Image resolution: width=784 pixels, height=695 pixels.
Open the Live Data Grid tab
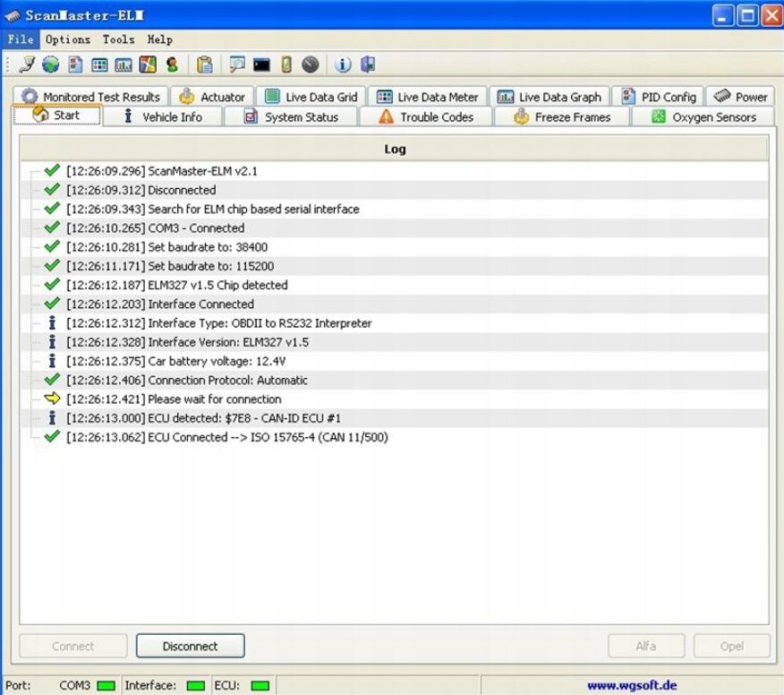tap(311, 97)
